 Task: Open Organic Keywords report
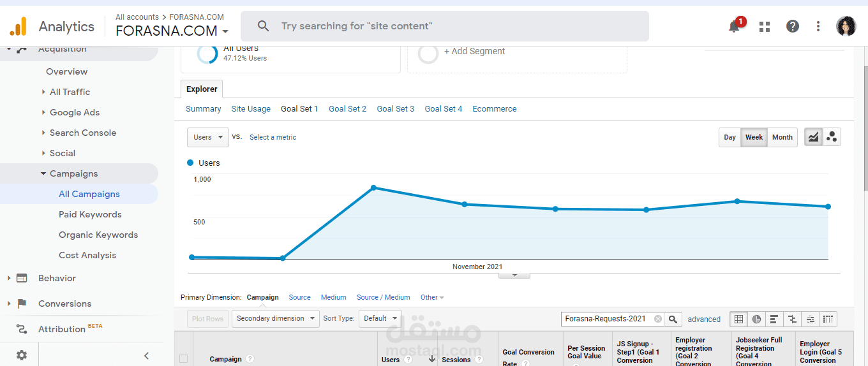98,235
